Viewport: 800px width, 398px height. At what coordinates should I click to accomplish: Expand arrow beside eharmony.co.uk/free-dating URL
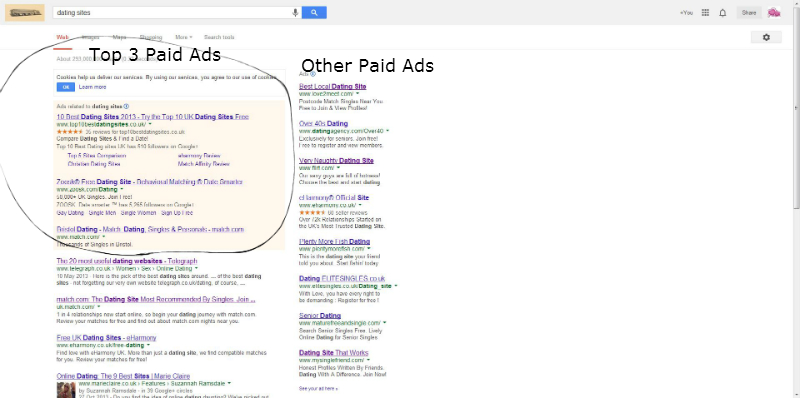coord(148,345)
